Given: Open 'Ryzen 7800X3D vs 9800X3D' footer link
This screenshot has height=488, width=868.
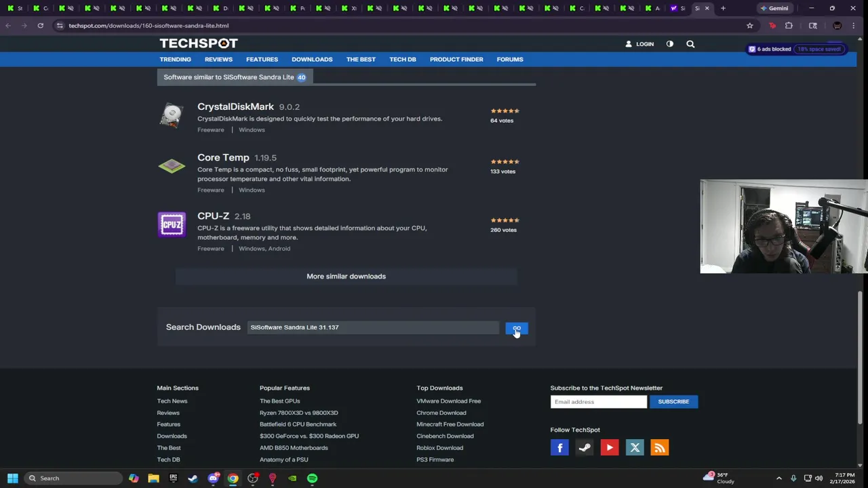Looking at the screenshot, I should click(x=298, y=413).
